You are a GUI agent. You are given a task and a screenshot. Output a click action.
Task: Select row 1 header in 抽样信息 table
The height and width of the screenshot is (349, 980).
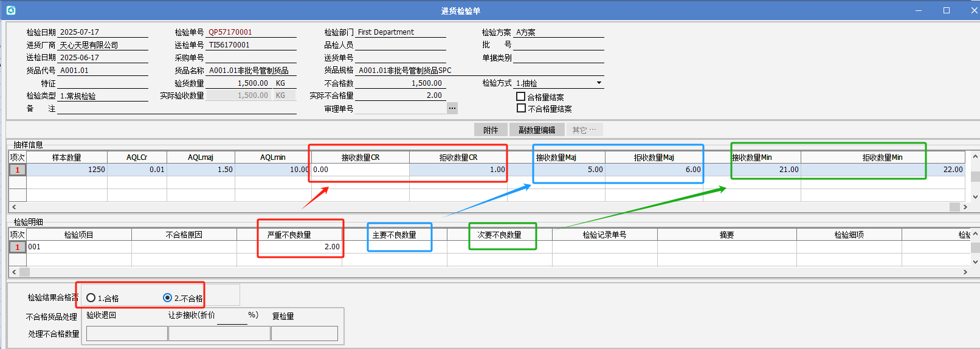(18, 170)
